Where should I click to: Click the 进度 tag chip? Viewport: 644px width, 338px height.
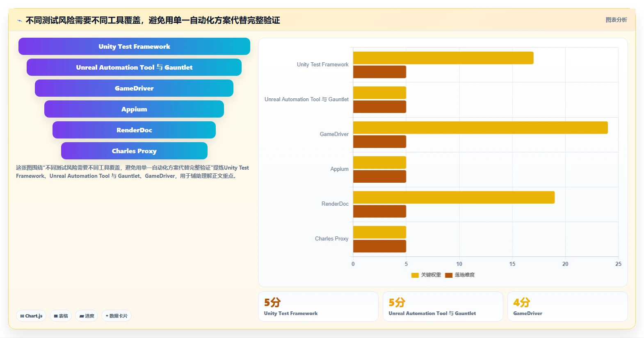[x=87, y=316]
